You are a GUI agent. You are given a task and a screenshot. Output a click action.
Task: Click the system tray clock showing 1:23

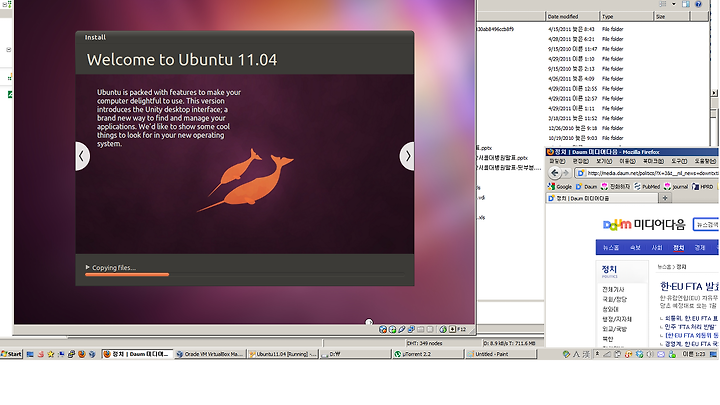693,354
